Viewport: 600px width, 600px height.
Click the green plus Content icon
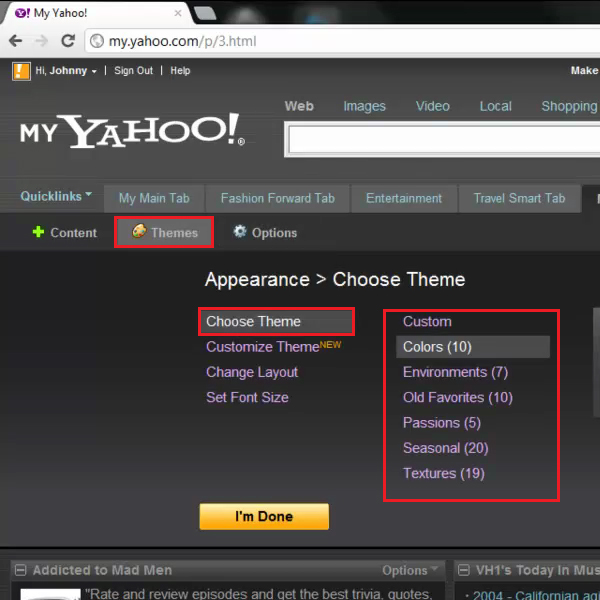pos(38,232)
